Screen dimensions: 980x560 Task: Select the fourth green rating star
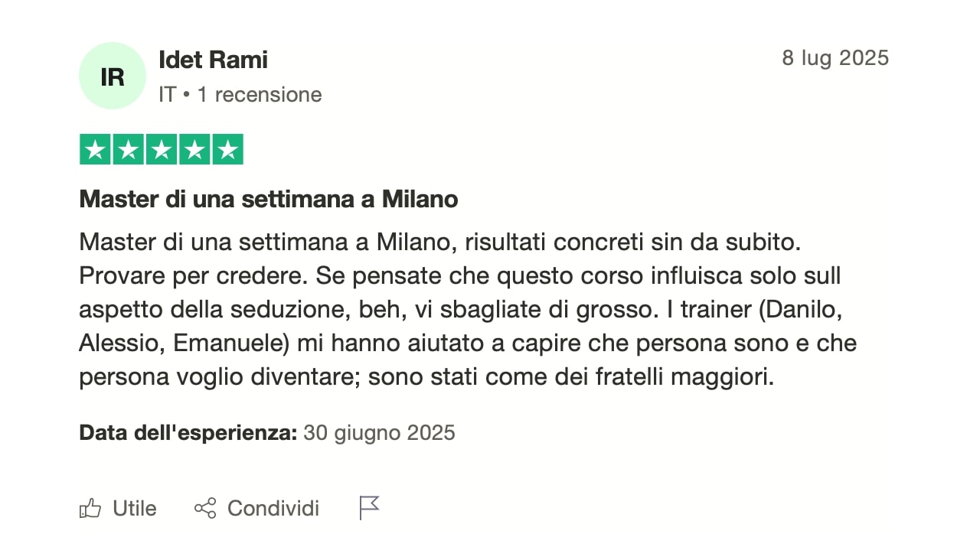pyautogui.click(x=194, y=149)
